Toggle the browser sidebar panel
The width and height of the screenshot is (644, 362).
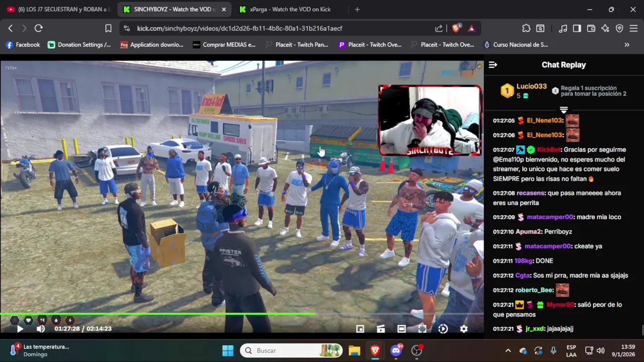pos(577,29)
